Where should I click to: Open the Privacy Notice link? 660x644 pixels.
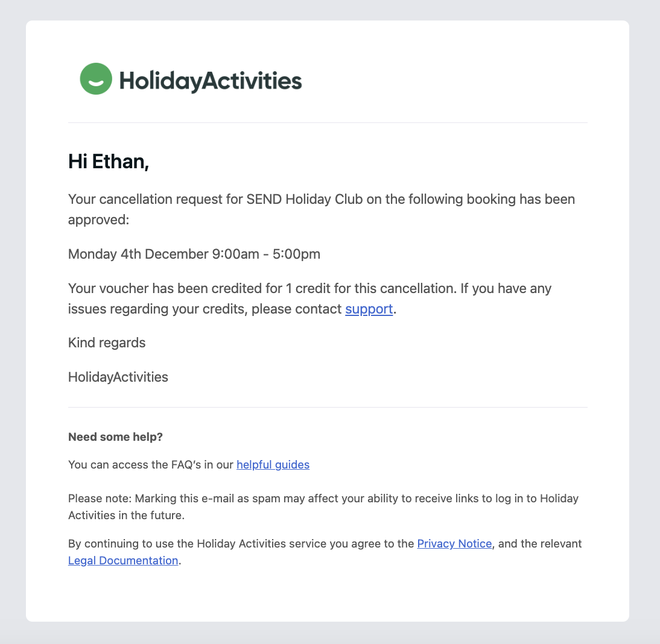454,544
